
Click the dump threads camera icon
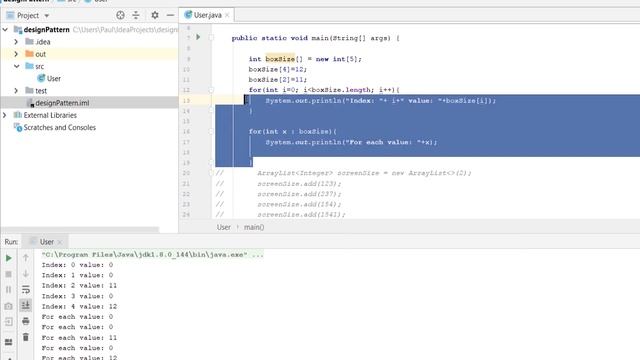(9, 306)
